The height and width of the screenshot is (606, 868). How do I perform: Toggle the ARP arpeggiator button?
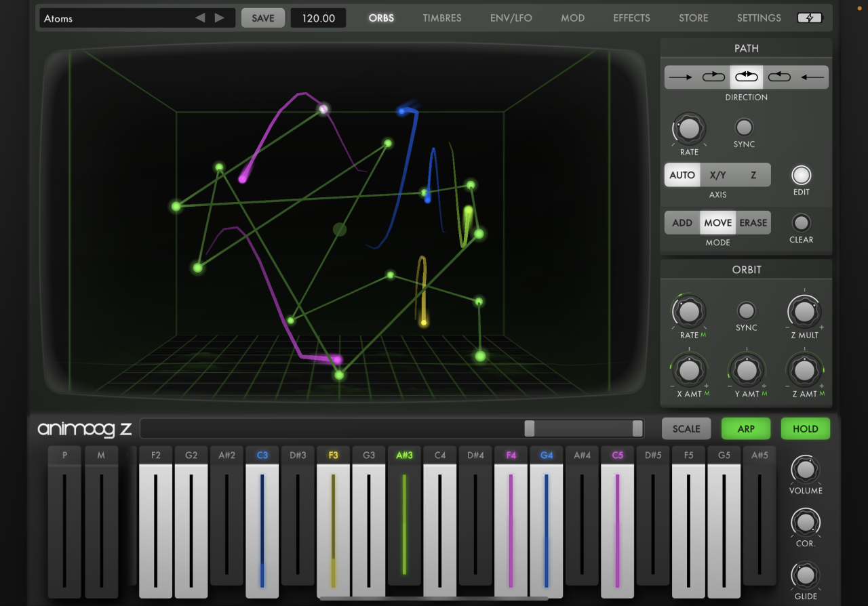745,428
